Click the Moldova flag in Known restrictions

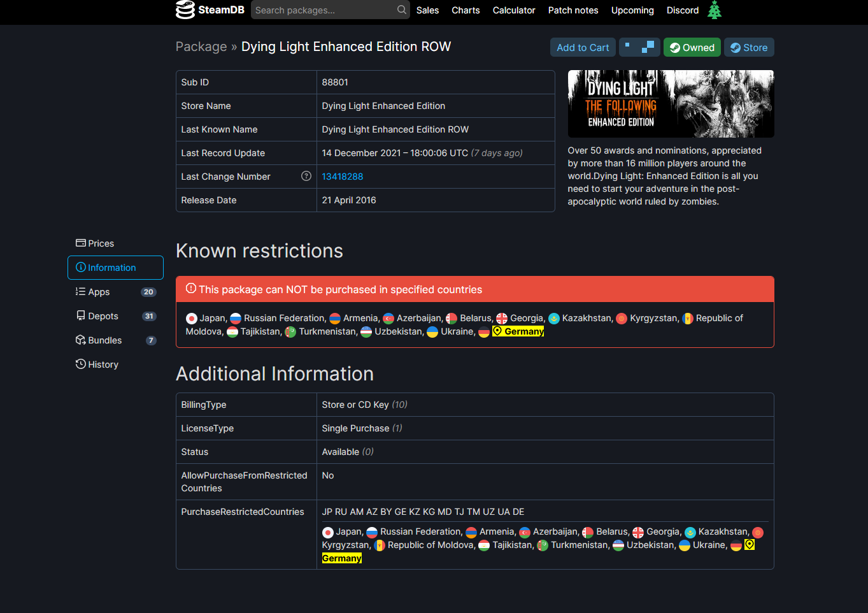click(x=688, y=319)
